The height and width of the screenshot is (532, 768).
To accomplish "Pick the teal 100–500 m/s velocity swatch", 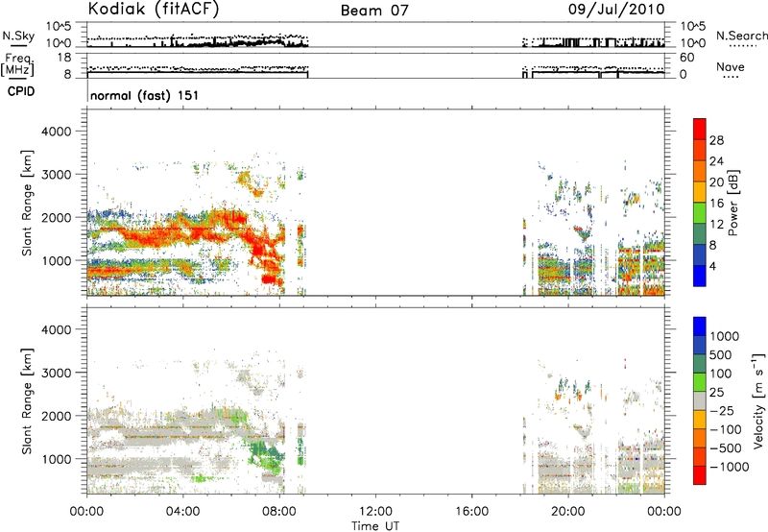I will [700, 364].
